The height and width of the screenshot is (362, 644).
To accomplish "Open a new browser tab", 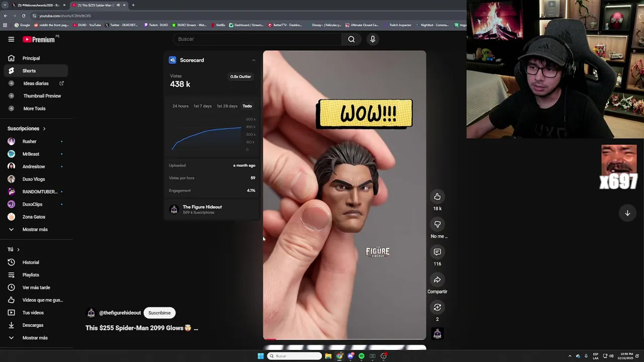I will tap(133, 5).
